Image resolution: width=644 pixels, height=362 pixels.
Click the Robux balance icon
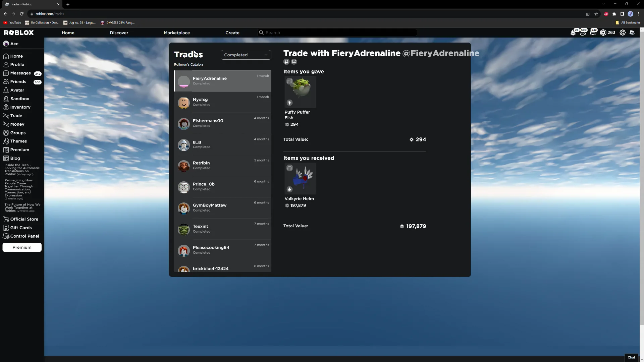[x=603, y=33]
